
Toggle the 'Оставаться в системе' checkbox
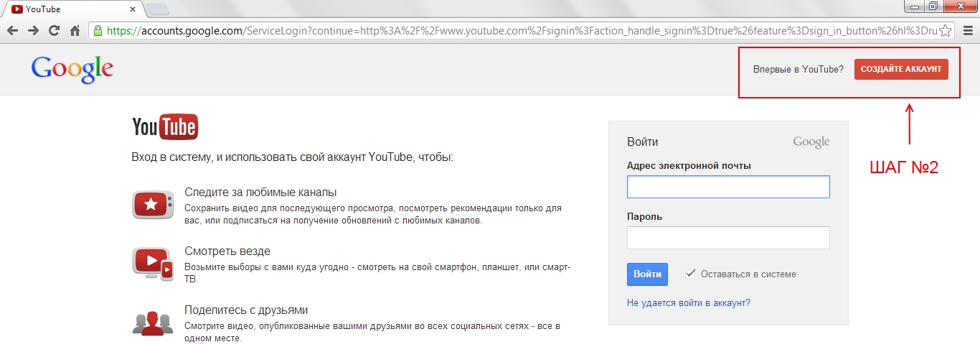pos(690,274)
